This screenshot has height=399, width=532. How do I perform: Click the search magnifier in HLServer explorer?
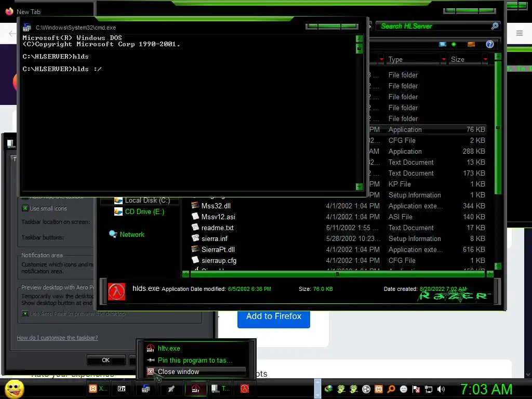coord(495,26)
